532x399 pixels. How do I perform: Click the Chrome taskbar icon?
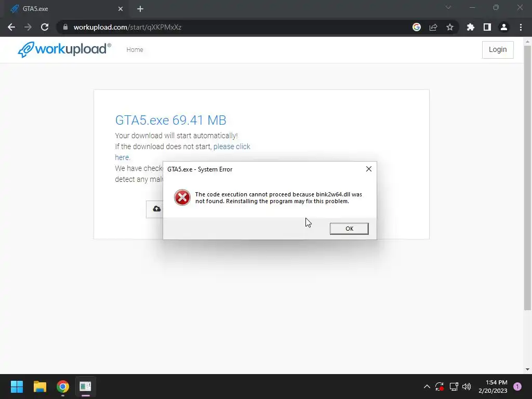(x=63, y=387)
